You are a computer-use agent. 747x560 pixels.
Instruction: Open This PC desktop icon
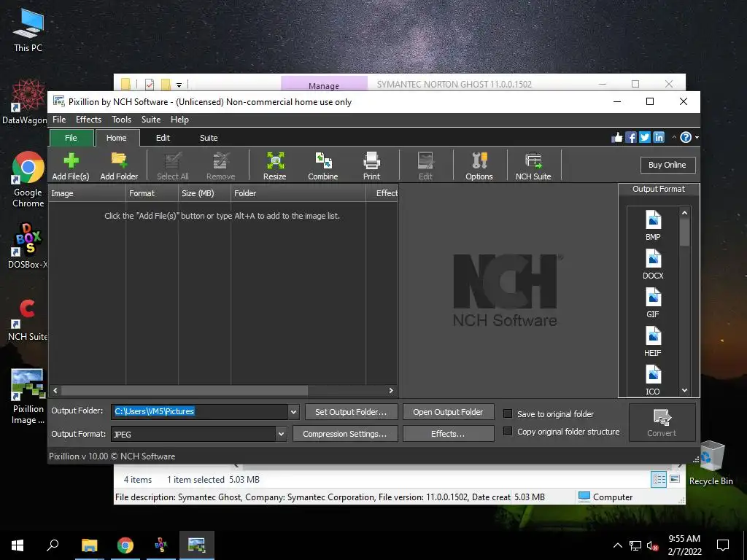point(28,30)
